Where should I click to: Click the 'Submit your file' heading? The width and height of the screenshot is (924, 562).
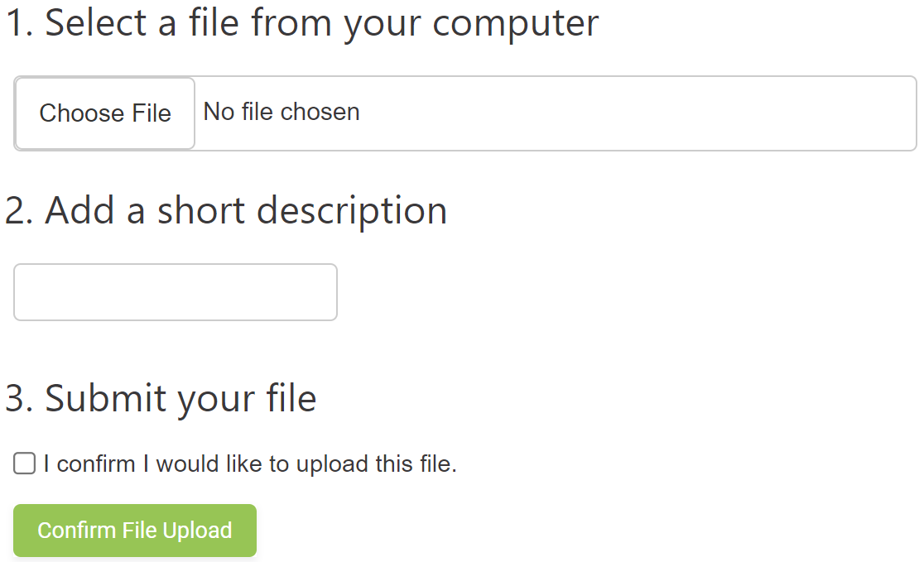161,398
